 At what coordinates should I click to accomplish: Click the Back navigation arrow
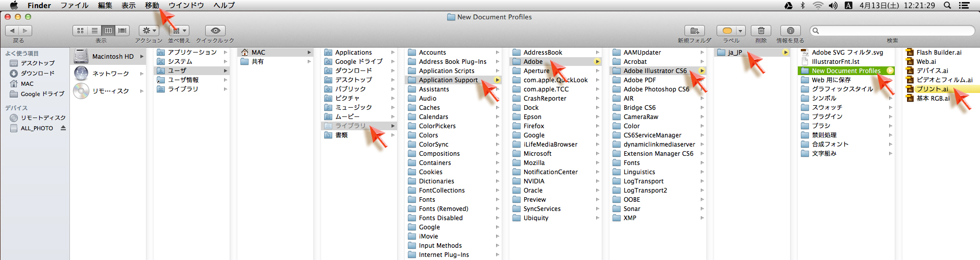pyautogui.click(x=12, y=31)
